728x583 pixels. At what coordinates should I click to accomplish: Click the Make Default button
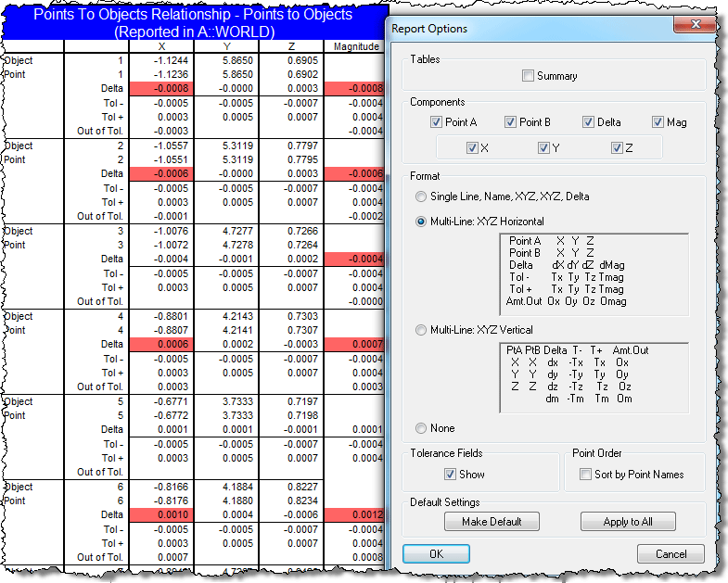(x=492, y=521)
